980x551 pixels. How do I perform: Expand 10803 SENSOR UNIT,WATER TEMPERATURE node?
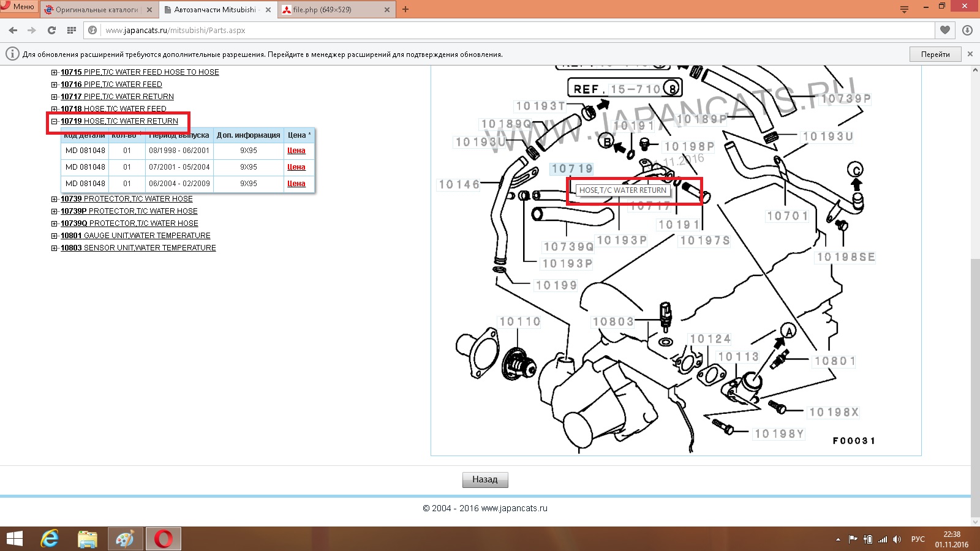(55, 248)
